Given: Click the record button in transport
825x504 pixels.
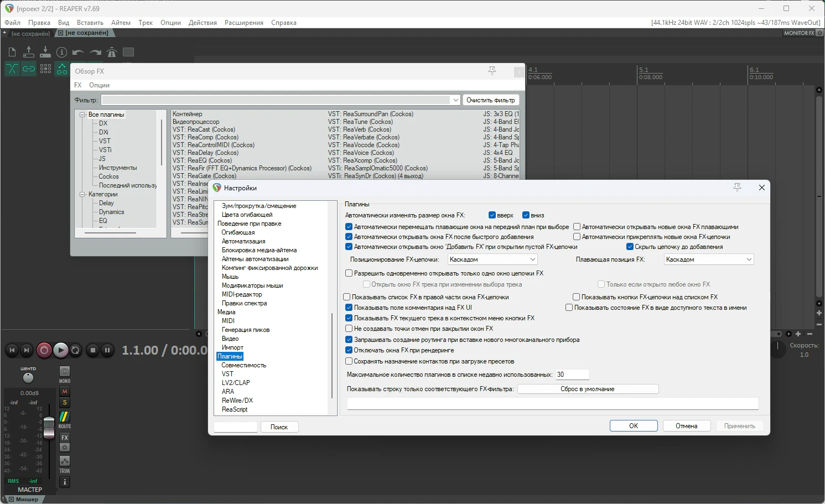Looking at the screenshot, I should (x=44, y=350).
